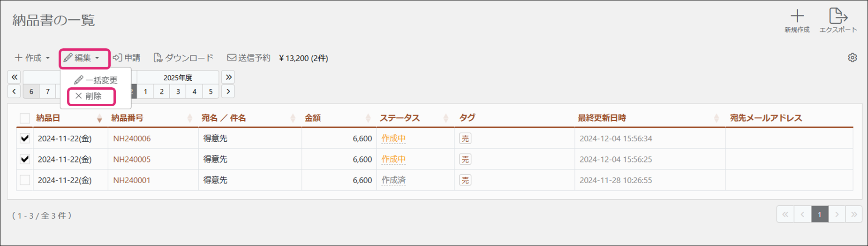Toggle the select-all header checkbox
This screenshot has width=868, height=246.
(x=25, y=118)
